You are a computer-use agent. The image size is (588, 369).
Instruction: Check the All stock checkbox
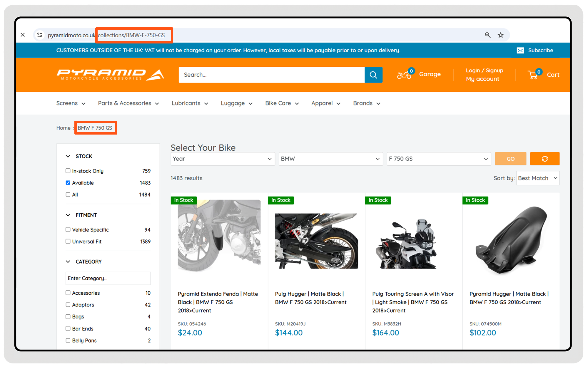click(x=68, y=194)
